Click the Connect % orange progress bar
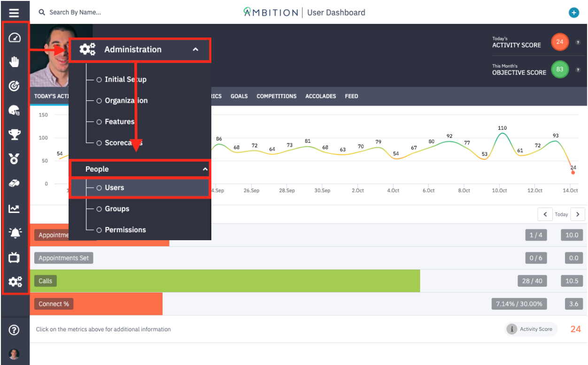 tap(96, 304)
